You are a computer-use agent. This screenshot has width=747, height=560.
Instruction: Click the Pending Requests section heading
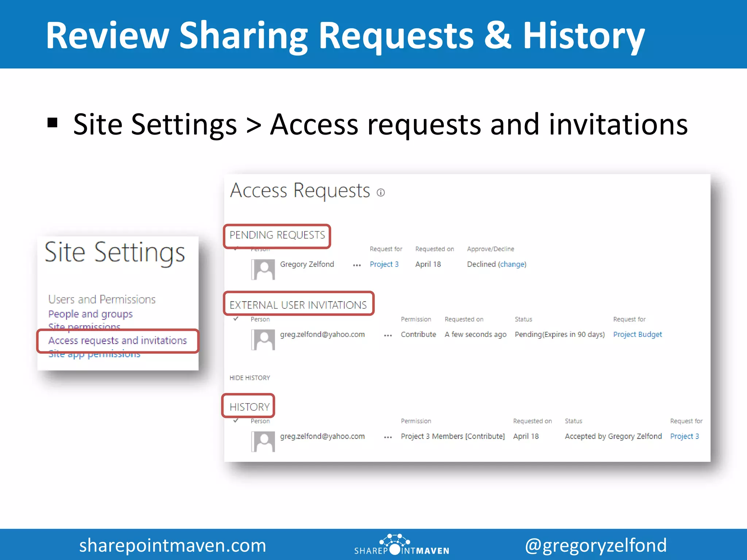[x=277, y=235]
